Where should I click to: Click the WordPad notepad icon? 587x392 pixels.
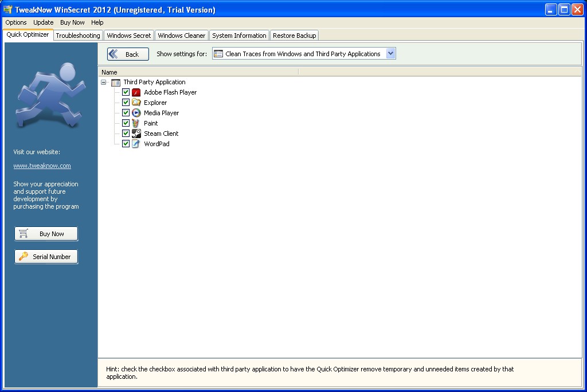pyautogui.click(x=136, y=144)
